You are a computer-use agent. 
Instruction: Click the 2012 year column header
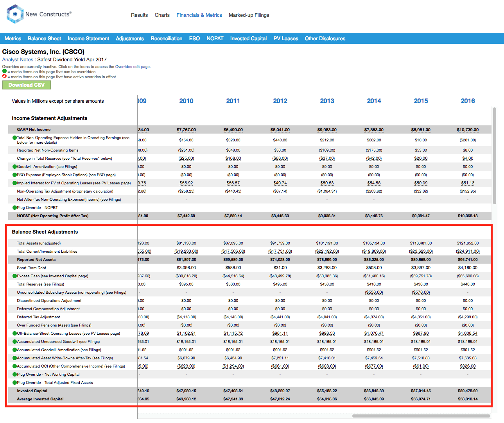pyautogui.click(x=280, y=101)
